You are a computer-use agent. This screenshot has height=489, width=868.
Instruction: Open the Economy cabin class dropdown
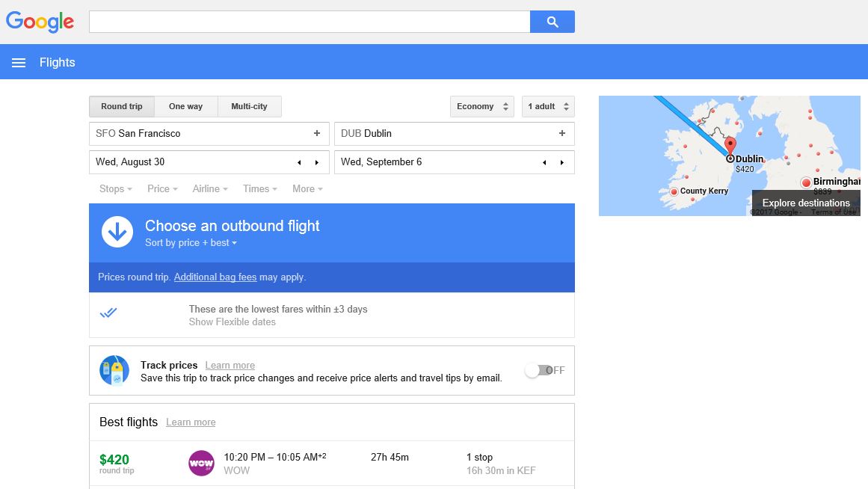point(481,106)
